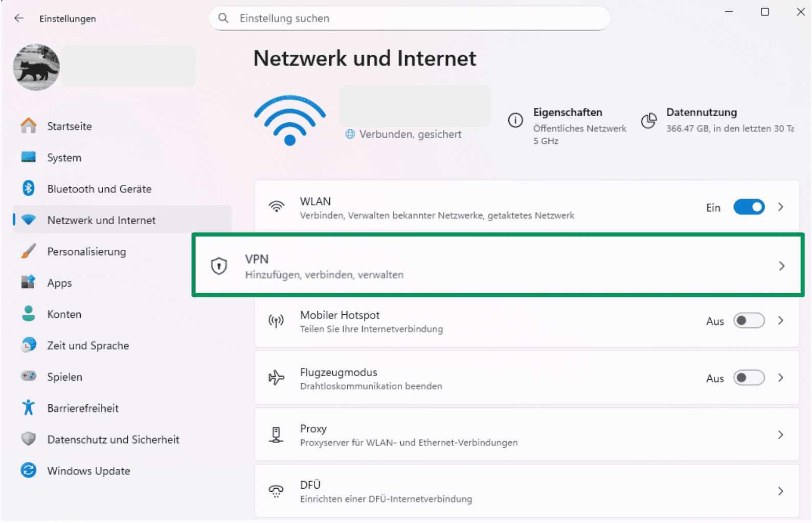Turn off the WLAN toggle
812x523 pixels.
pos(749,207)
